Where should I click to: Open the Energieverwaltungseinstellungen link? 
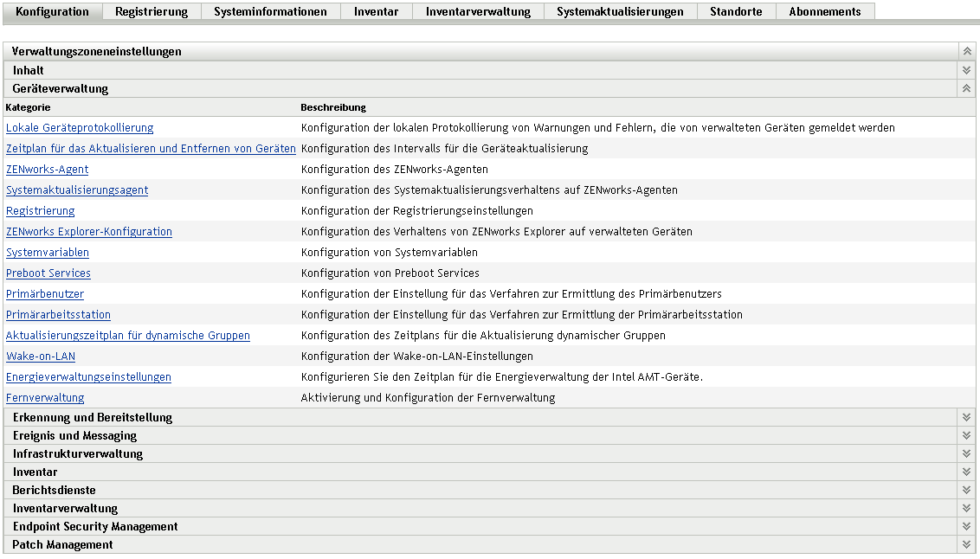point(88,377)
